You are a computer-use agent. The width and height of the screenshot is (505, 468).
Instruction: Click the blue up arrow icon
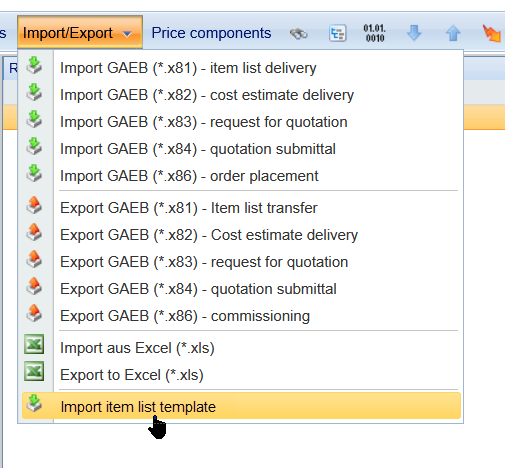point(453,33)
